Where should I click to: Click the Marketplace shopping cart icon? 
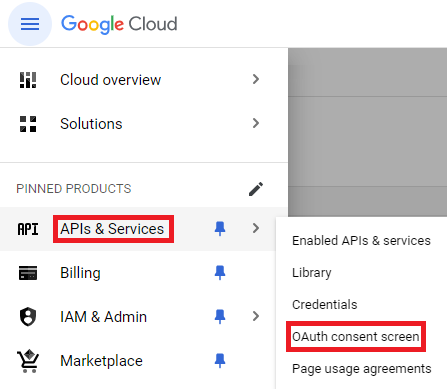point(28,361)
